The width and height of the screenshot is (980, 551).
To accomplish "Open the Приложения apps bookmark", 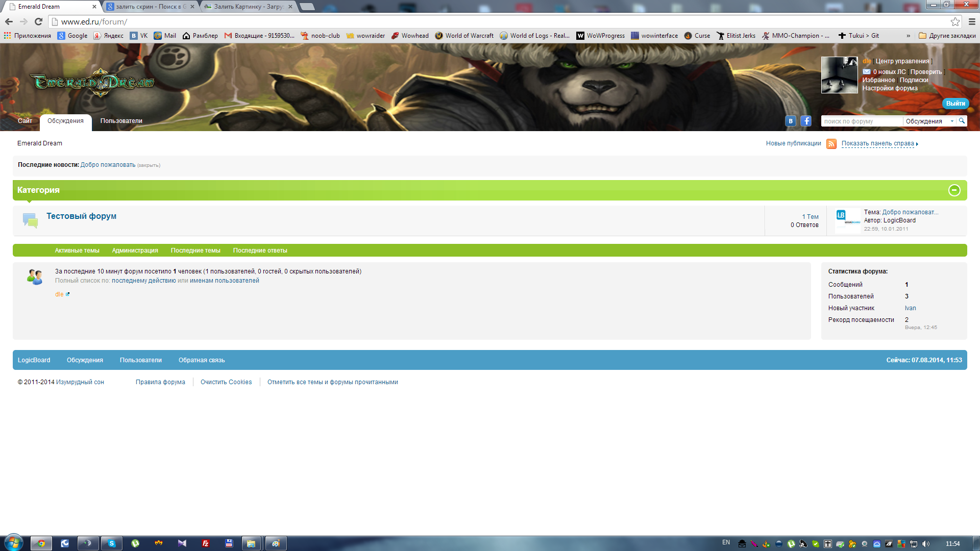I will 28,36.
